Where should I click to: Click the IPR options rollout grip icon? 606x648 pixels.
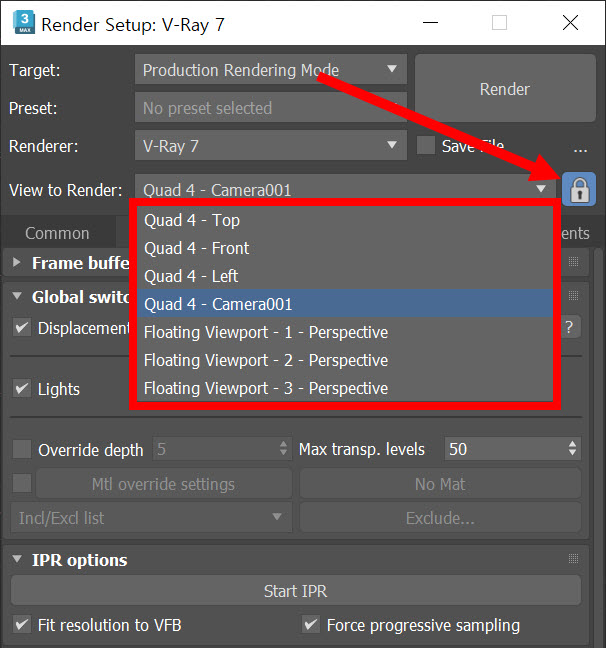573,559
